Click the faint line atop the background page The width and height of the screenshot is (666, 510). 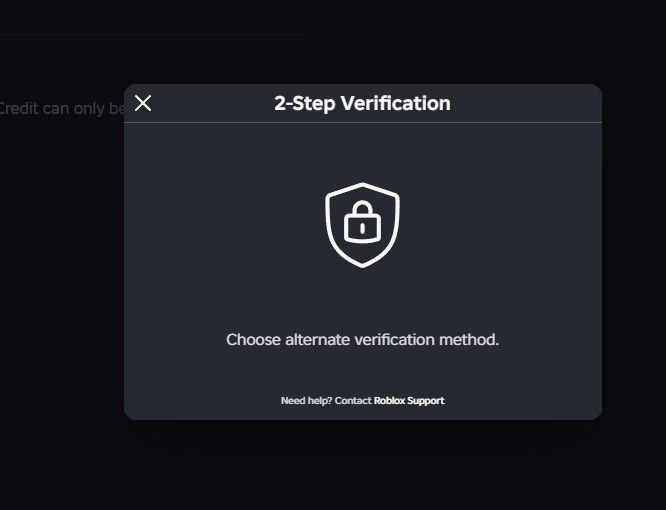[x=153, y=34]
